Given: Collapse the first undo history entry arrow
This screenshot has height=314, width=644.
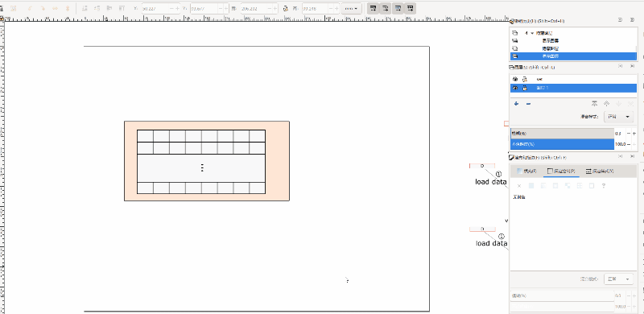Looking at the screenshot, I should coord(532,33).
